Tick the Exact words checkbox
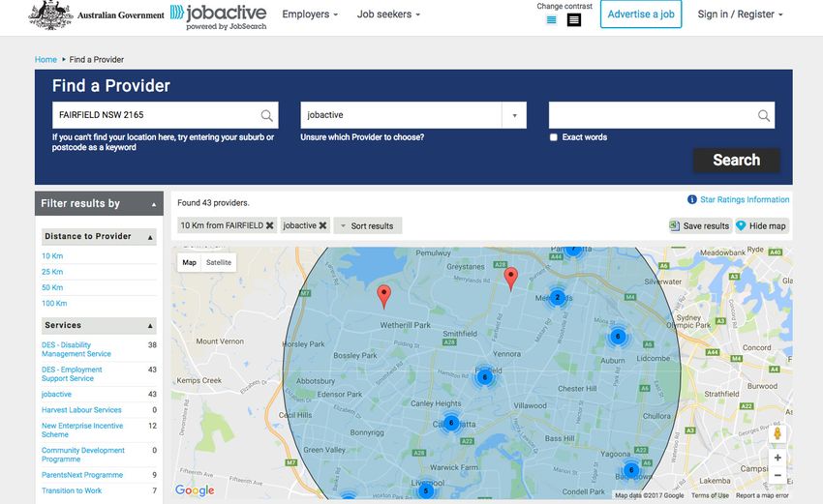Image resolution: width=823 pixels, height=504 pixels. coord(553,137)
